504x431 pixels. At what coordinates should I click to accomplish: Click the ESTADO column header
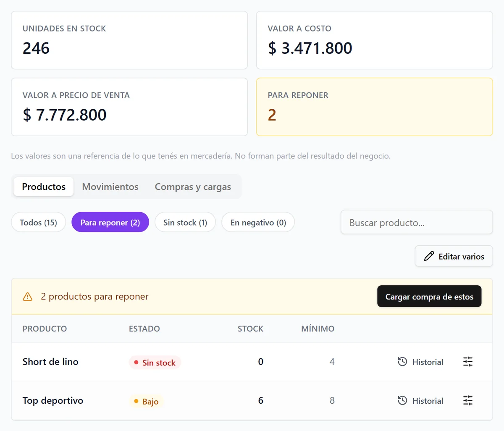144,329
